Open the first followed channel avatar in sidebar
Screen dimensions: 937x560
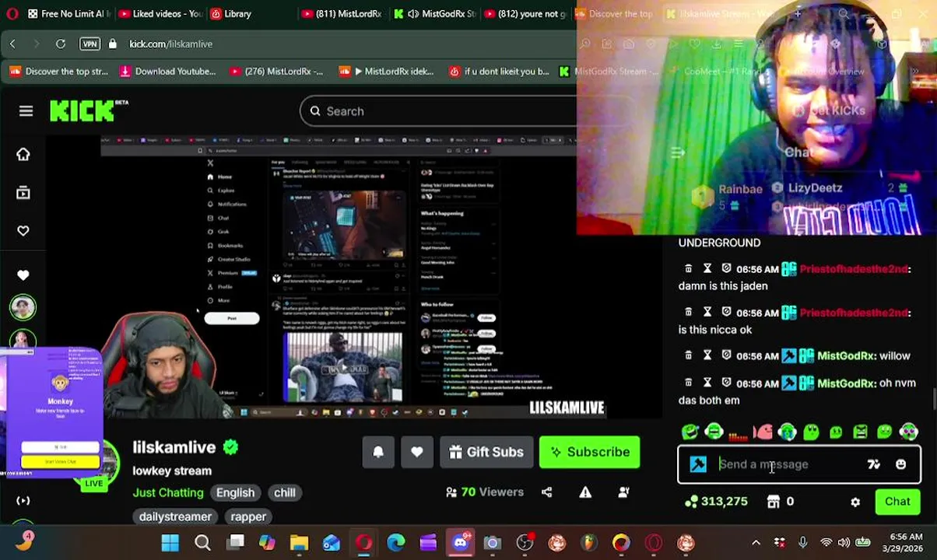23,307
